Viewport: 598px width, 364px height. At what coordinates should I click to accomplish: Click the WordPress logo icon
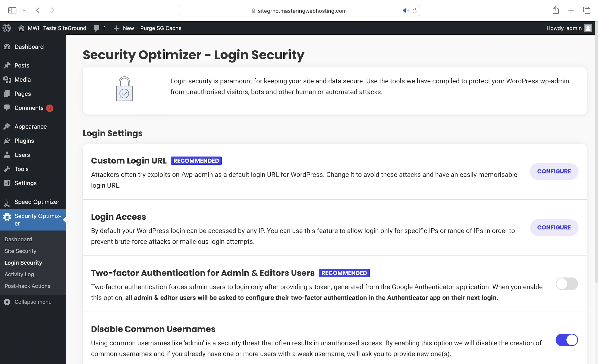coord(7,28)
